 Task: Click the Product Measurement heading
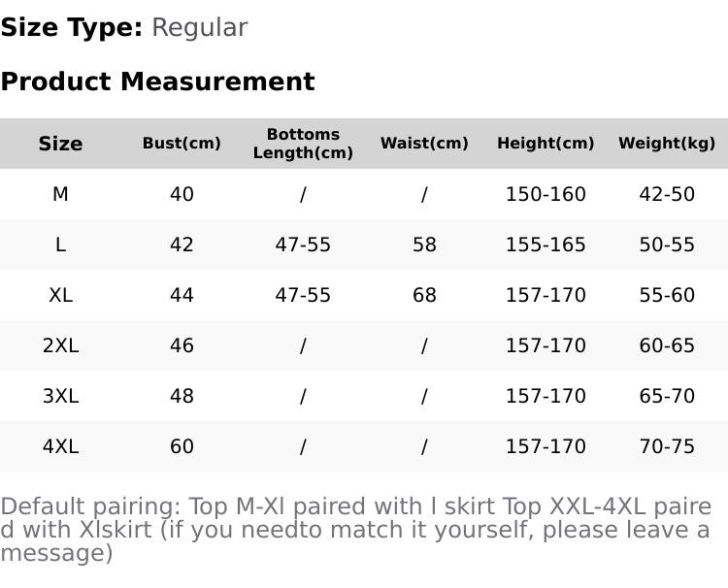pos(158,82)
